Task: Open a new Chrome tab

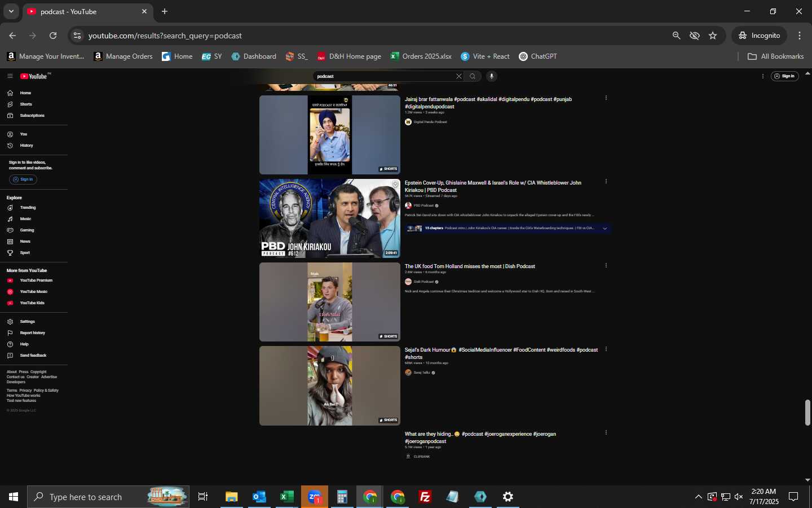Action: point(165,11)
